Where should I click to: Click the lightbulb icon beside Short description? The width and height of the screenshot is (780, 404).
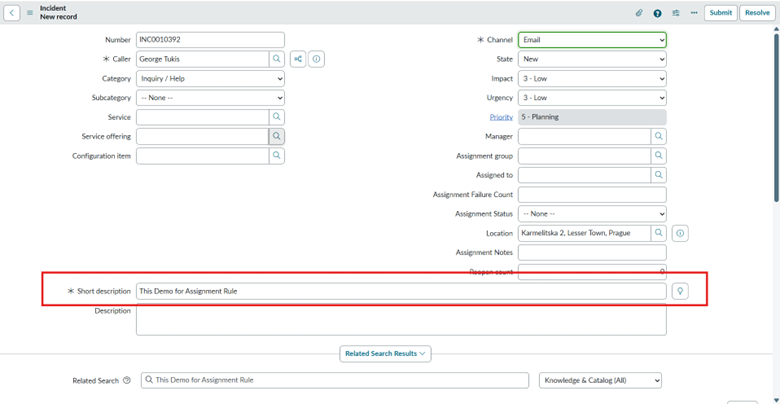click(680, 291)
